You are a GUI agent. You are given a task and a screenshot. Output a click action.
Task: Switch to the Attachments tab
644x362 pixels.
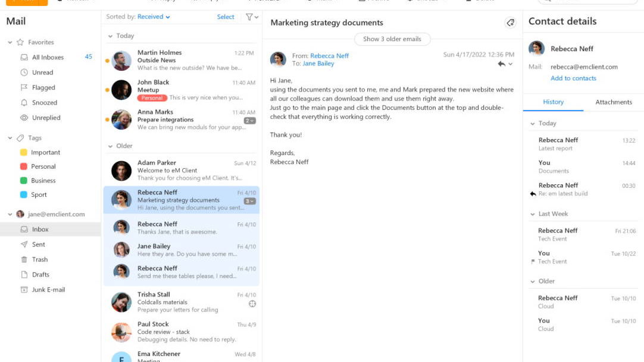(613, 102)
